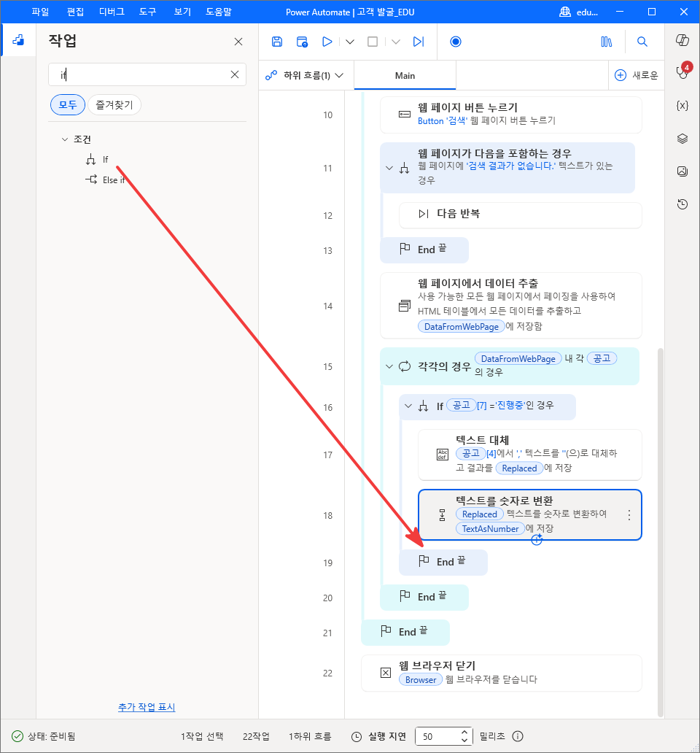
Task: Open the 보기 menu
Action: tap(183, 12)
